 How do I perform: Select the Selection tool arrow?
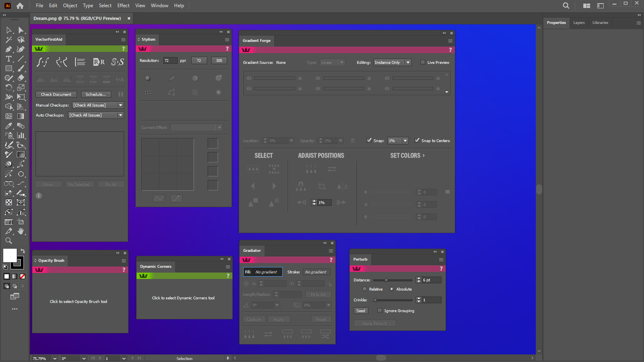9,30
